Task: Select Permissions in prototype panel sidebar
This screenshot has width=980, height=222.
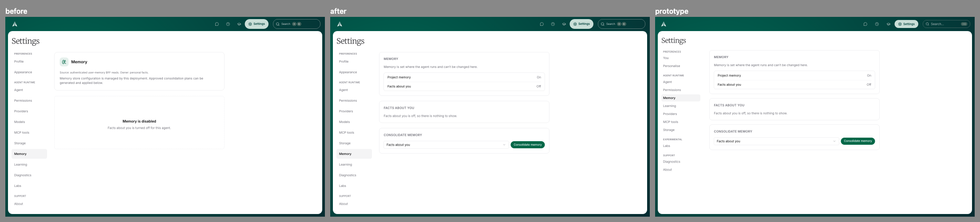Action: tap(681, 90)
